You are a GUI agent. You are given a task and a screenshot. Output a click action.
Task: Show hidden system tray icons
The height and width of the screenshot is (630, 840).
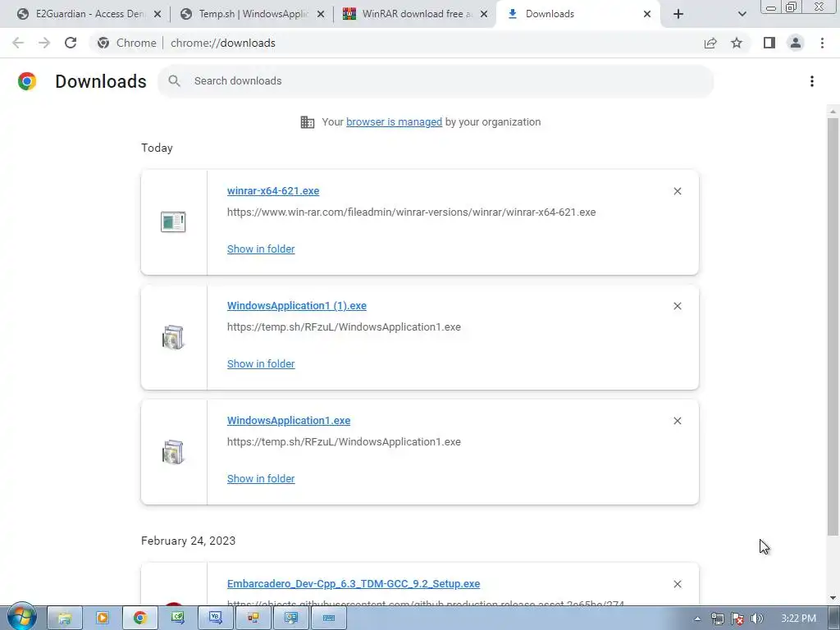pos(697,619)
